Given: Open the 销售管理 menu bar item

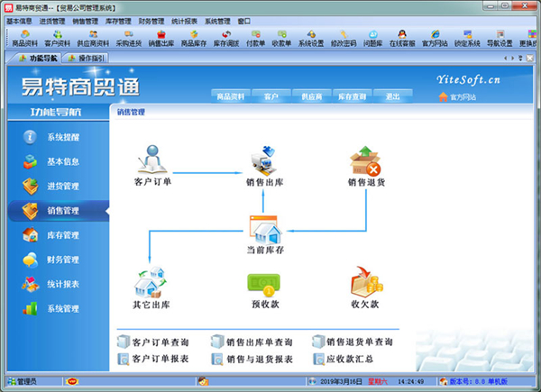Looking at the screenshot, I should 86,22.
